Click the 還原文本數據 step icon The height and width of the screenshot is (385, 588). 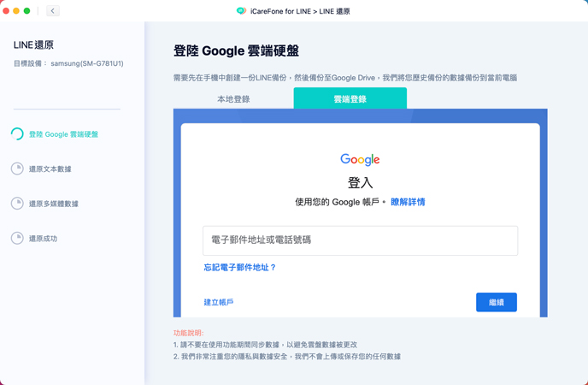pyautogui.click(x=17, y=169)
